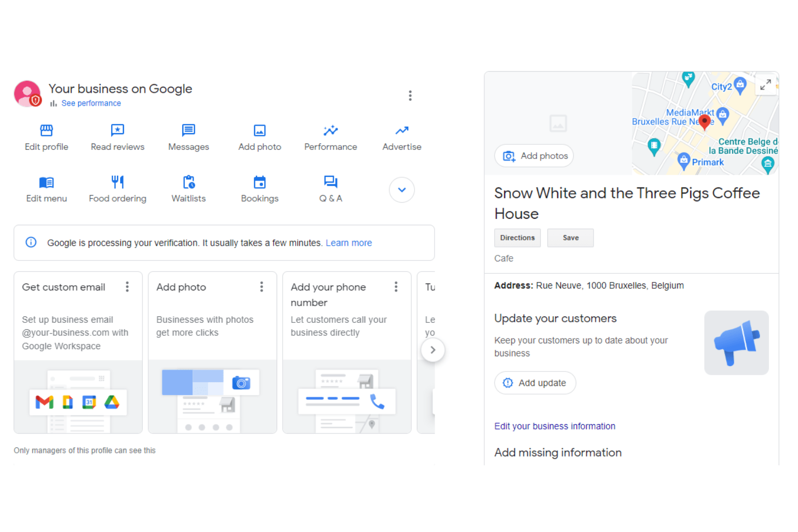Open the Advertise option

tap(401, 137)
